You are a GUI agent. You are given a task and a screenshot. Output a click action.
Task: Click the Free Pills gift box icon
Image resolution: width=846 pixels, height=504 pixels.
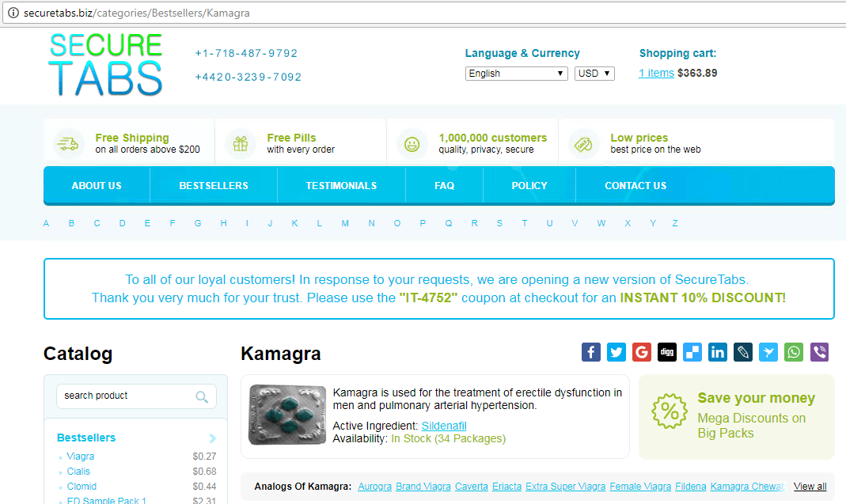point(240,144)
